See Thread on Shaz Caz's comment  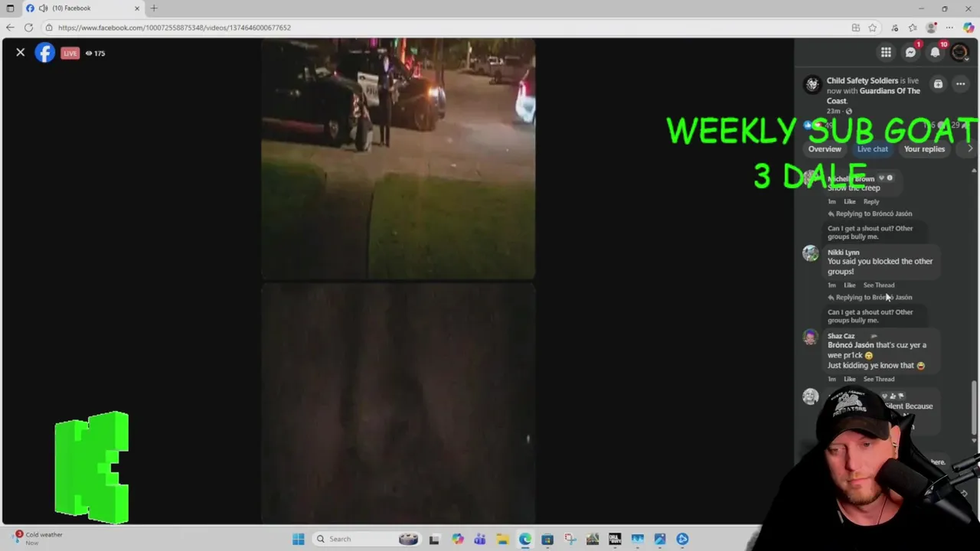tap(879, 380)
